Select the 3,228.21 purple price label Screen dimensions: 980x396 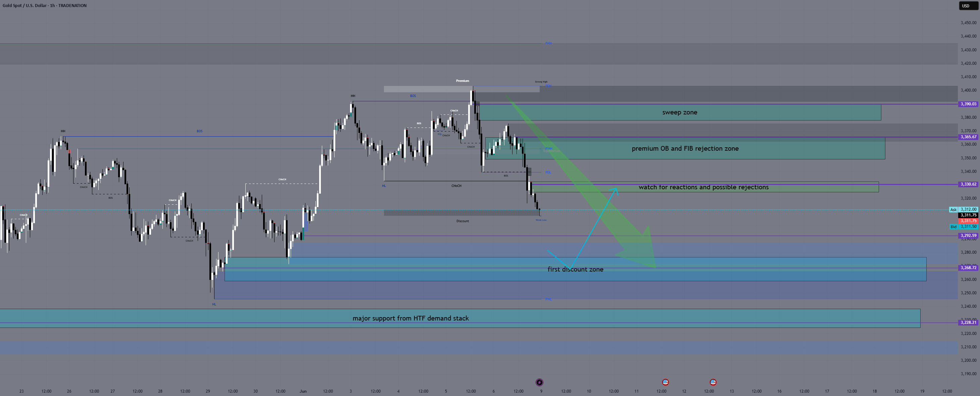point(968,323)
